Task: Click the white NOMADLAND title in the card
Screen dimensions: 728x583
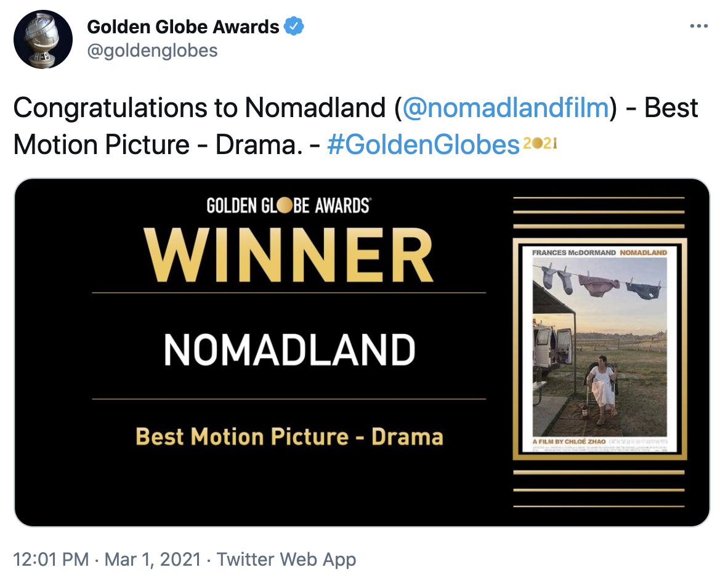Action: (289, 350)
